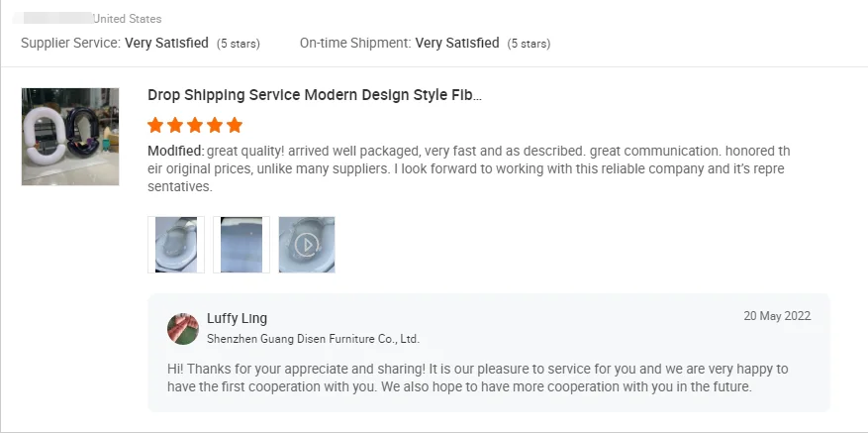The width and height of the screenshot is (868, 433).
Task: Click Supplier Service Very Satisfied rating
Action: pyautogui.click(x=166, y=44)
